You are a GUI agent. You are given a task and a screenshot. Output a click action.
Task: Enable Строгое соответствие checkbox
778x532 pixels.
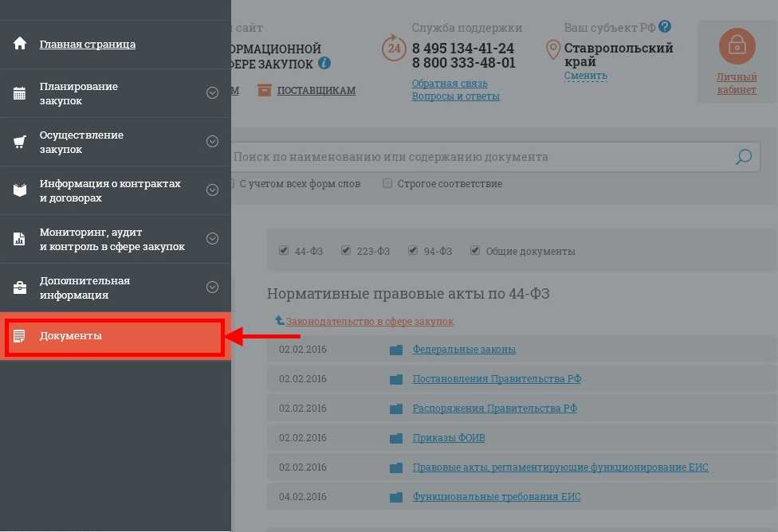pos(387,184)
